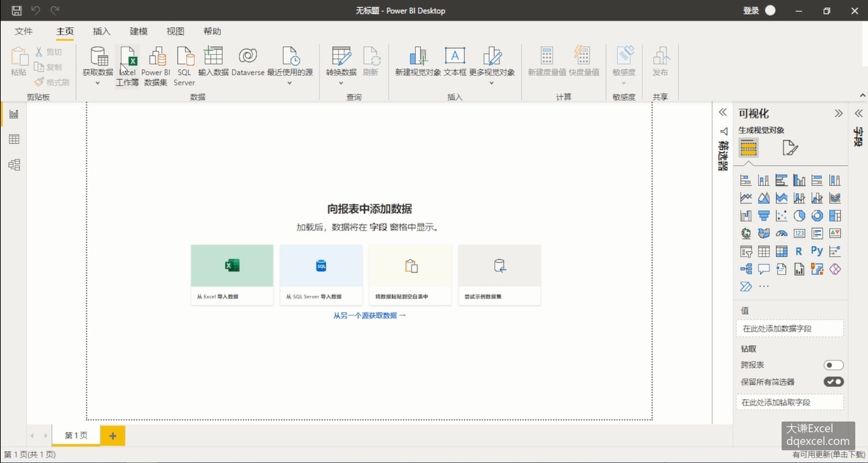Viewport: 868px width, 463px height.
Task: Click 将数据粘贴到空白表中 card
Action: [x=410, y=274]
